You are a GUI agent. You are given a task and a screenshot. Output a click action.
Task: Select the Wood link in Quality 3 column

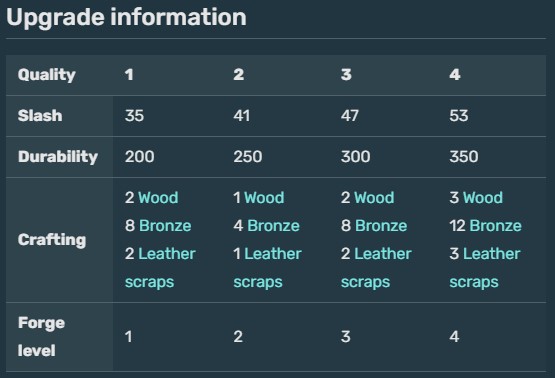pyautogui.click(x=374, y=197)
